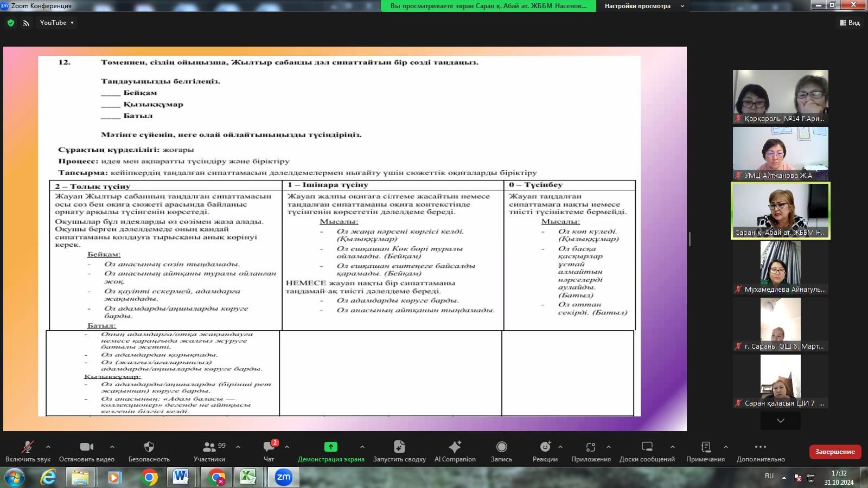Viewport: 868px width, 488px height.
Task: Switch layout with Вид button
Action: pyautogui.click(x=850, y=23)
